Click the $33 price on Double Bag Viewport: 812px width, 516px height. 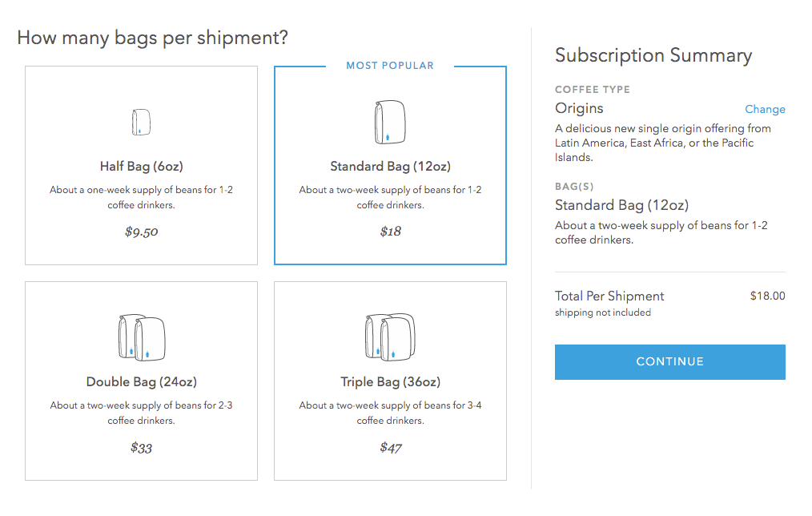[x=142, y=447]
